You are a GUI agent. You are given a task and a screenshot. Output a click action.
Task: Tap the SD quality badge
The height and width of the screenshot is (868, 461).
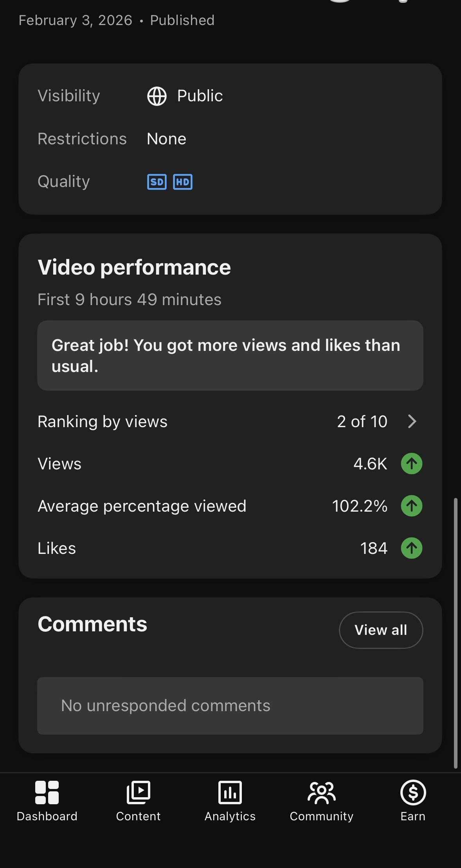tap(157, 182)
